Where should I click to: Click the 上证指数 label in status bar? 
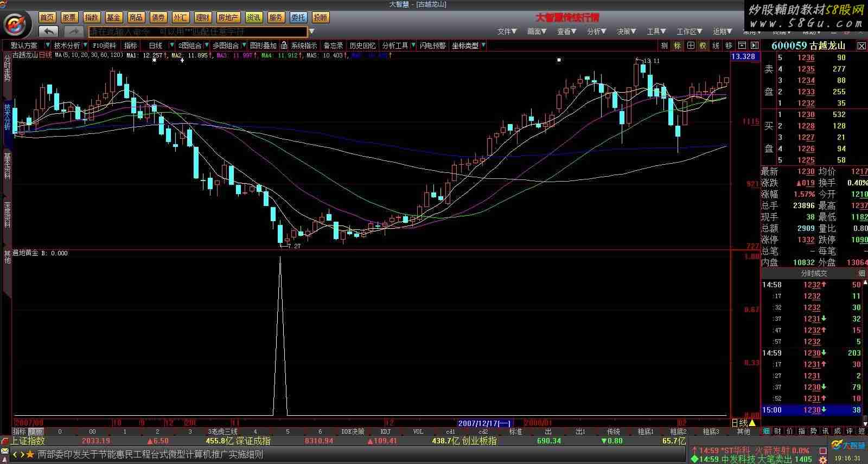[x=28, y=441]
